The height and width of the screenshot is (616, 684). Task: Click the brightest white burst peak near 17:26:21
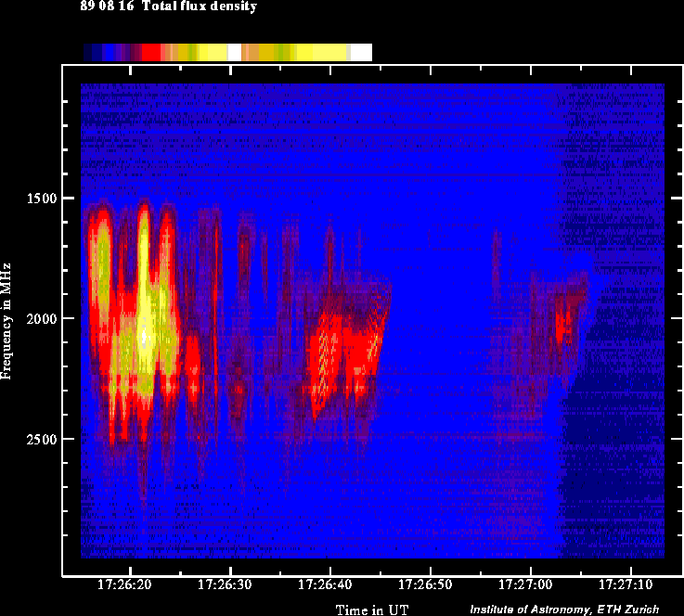pyautogui.click(x=144, y=337)
